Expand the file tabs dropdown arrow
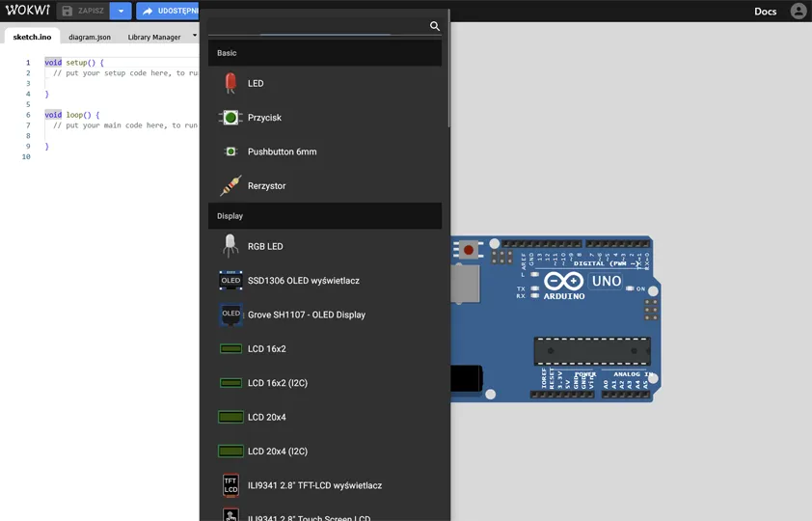Screen dimensions: 812x521 [x=195, y=36]
